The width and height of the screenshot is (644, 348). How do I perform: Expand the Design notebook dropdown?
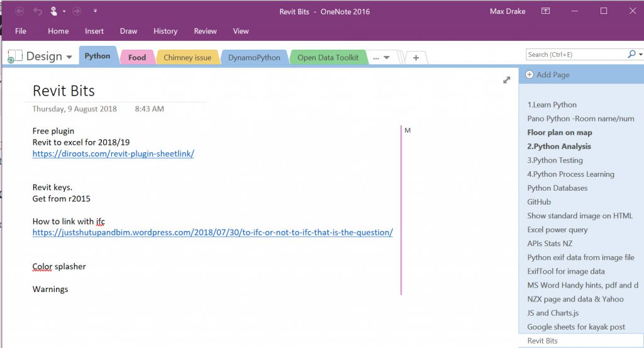click(x=68, y=57)
